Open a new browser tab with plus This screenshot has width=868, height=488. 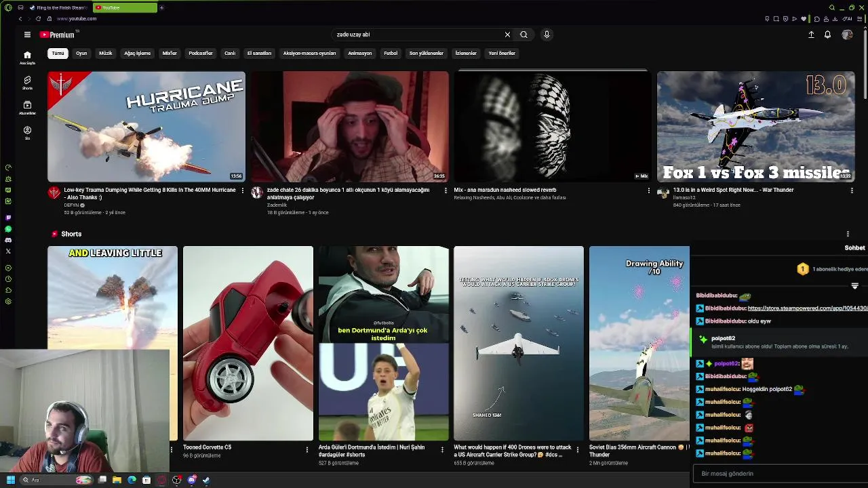[161, 7]
